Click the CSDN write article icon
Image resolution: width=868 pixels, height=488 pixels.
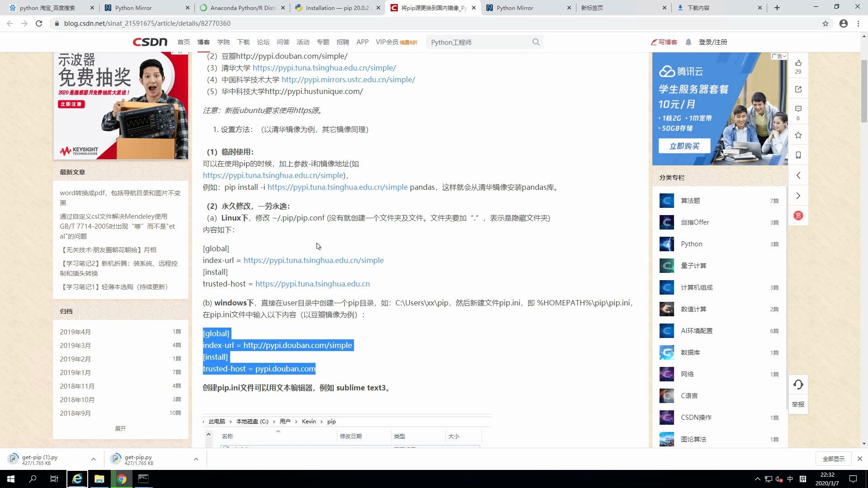point(664,42)
